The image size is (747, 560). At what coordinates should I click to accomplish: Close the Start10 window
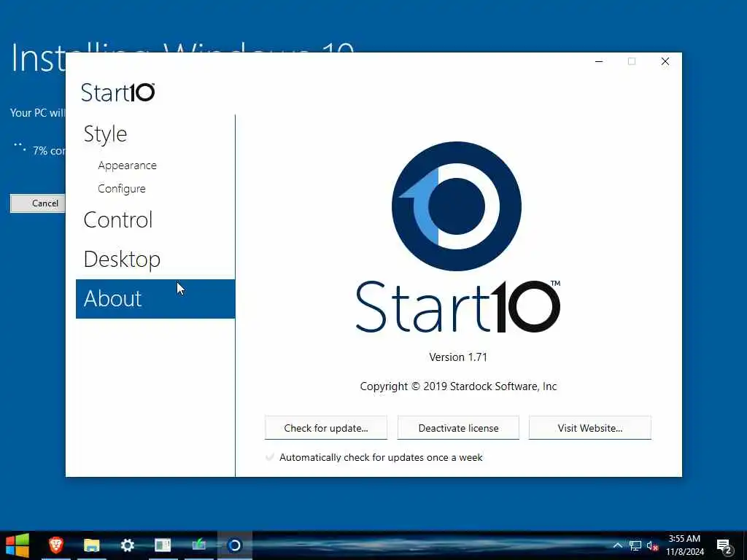[x=665, y=61]
